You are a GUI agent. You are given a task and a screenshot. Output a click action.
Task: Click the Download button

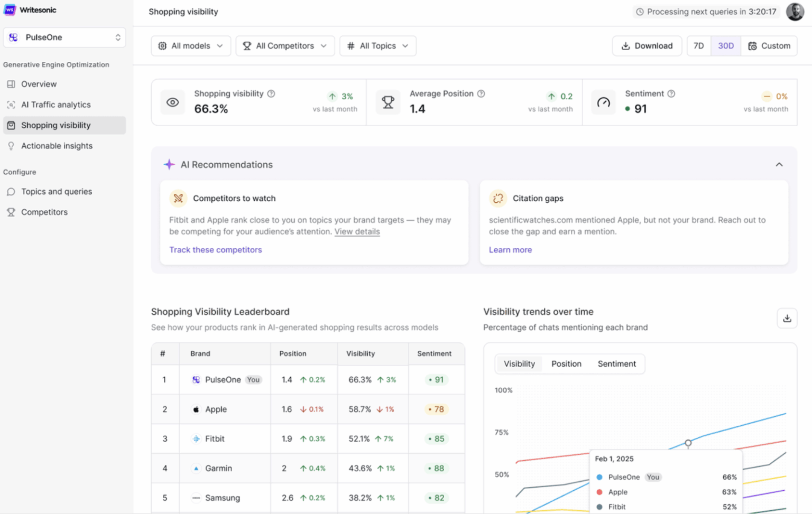pos(647,46)
